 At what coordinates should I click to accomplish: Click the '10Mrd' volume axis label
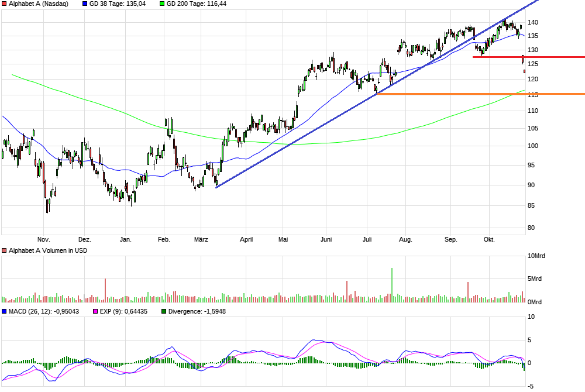(x=536, y=256)
